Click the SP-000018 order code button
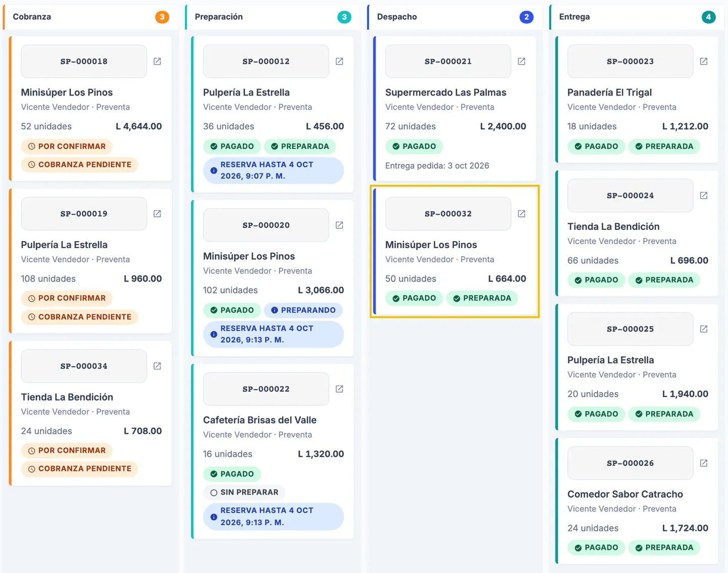Image resolution: width=728 pixels, height=573 pixels. pos(84,61)
